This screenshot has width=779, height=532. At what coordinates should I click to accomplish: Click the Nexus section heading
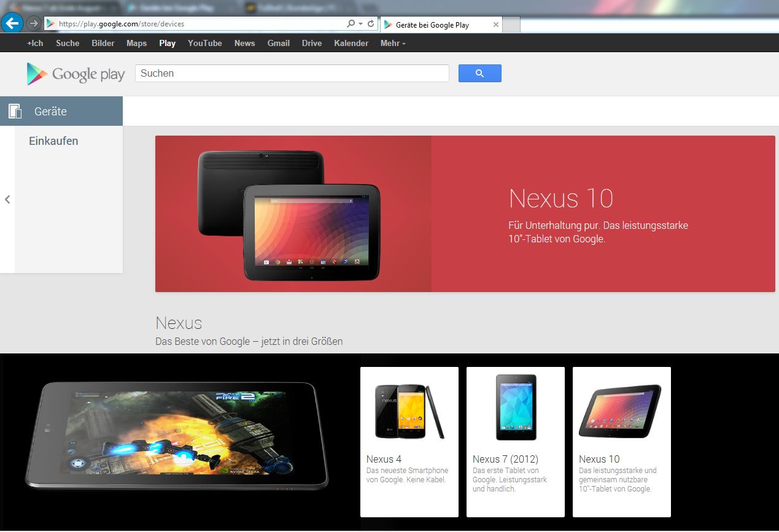pyautogui.click(x=179, y=323)
